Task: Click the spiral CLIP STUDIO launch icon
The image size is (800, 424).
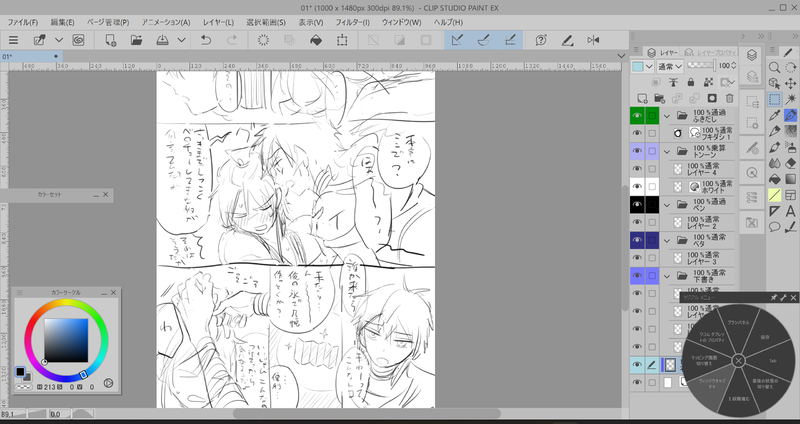Action: 78,40
